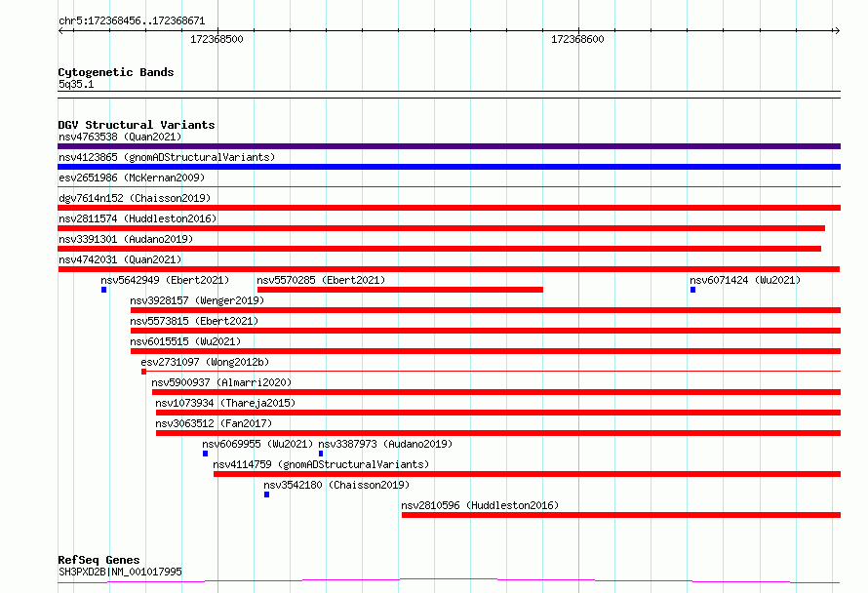Click the nsv5642949 (Ebert2021) blue marker
Viewport: 868px width, 593px height.
(104, 290)
